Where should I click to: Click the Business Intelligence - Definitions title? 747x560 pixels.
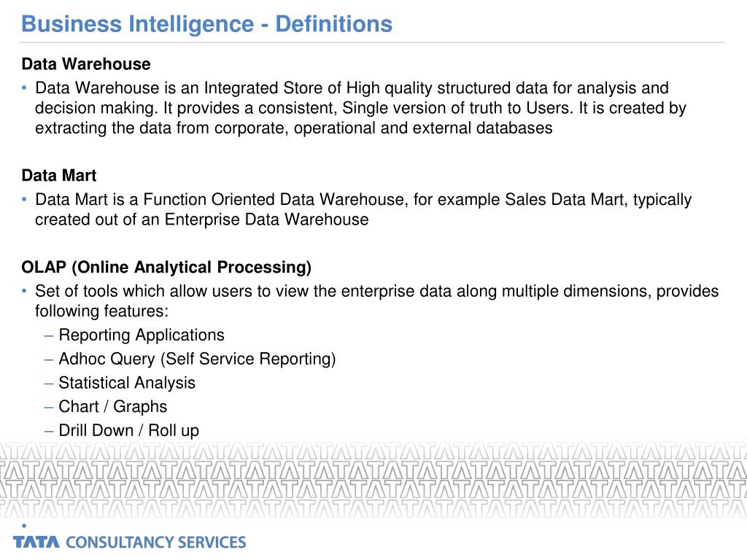[x=206, y=24]
